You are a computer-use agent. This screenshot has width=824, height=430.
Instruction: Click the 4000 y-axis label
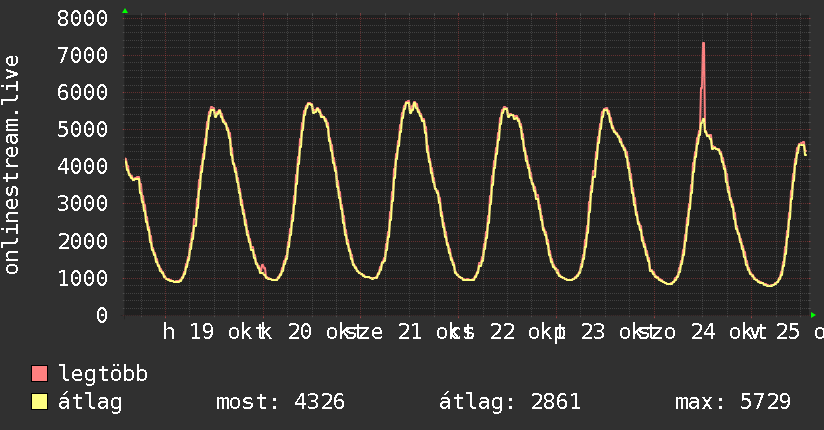coord(83,167)
